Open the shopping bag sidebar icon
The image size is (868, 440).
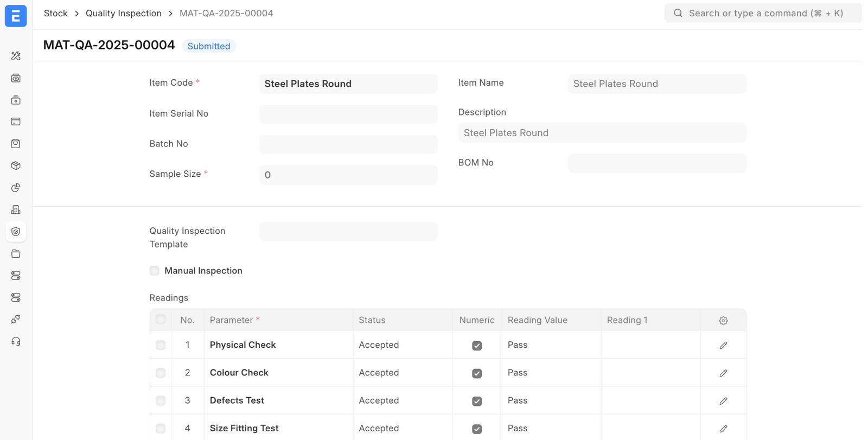[16, 144]
